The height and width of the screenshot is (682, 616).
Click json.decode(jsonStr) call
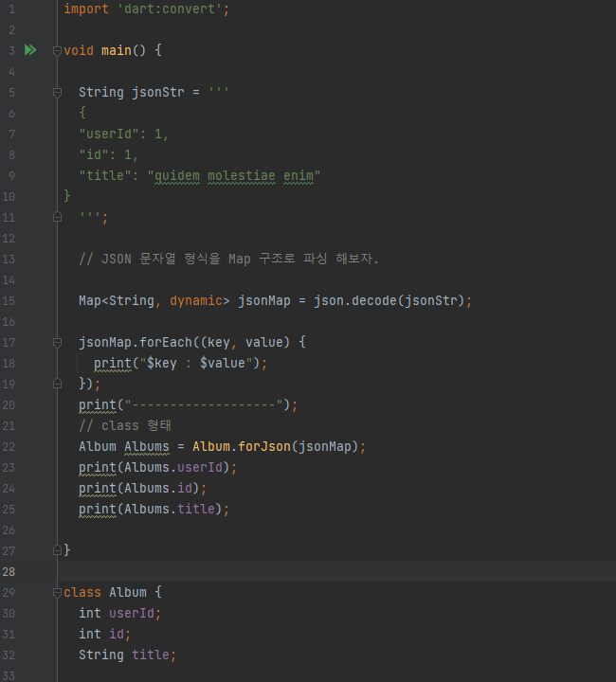(x=389, y=300)
